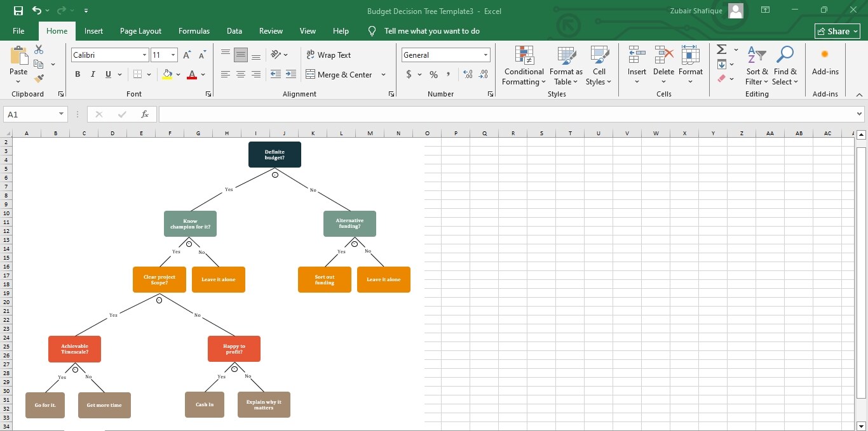Screen dimensions: 868x431
Task: Open the General number format dropdown
Action: 485,55
